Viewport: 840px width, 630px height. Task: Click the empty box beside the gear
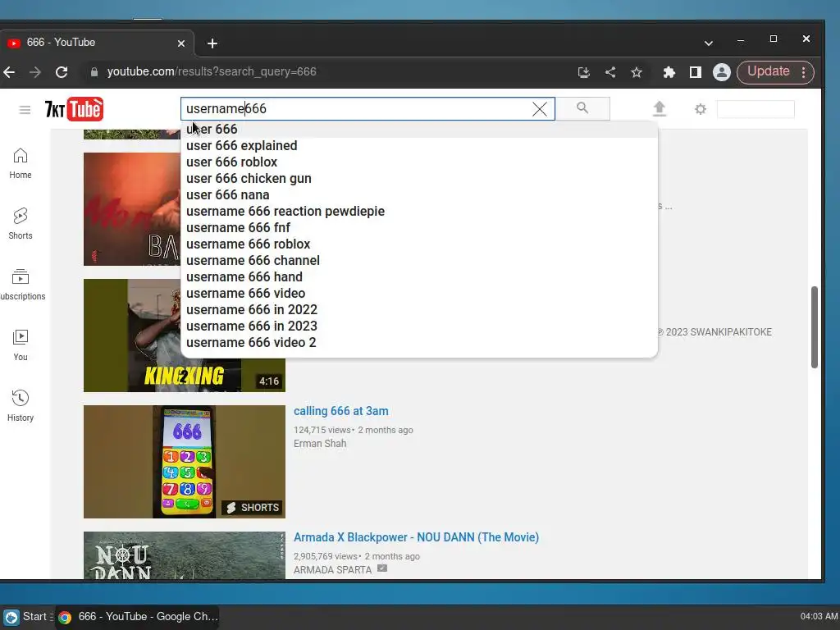click(x=756, y=109)
